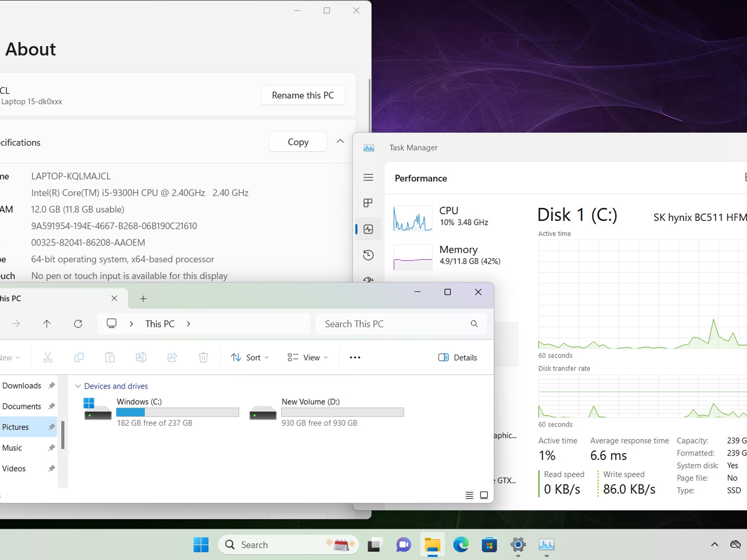Click File Explorer icon on taskbar
This screenshot has width=747, height=560.
coord(432,545)
